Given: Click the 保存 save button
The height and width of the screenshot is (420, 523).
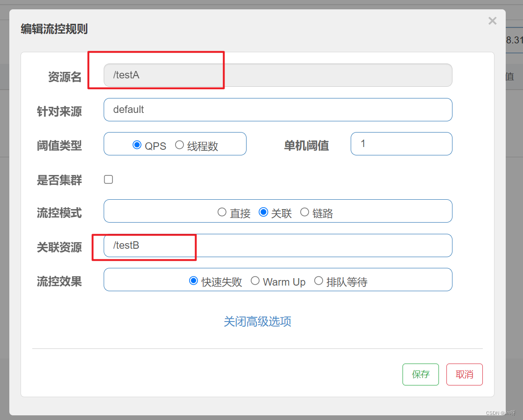Looking at the screenshot, I should 420,374.
